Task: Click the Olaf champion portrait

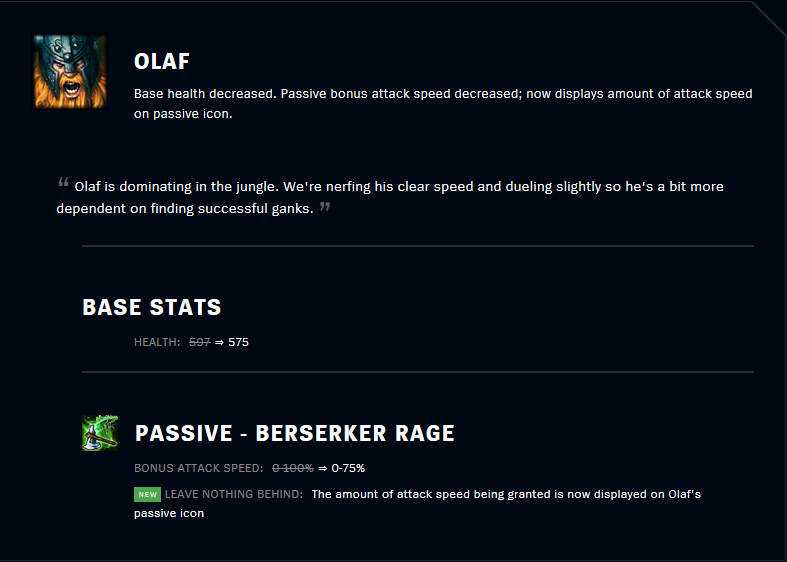Action: 70,71
